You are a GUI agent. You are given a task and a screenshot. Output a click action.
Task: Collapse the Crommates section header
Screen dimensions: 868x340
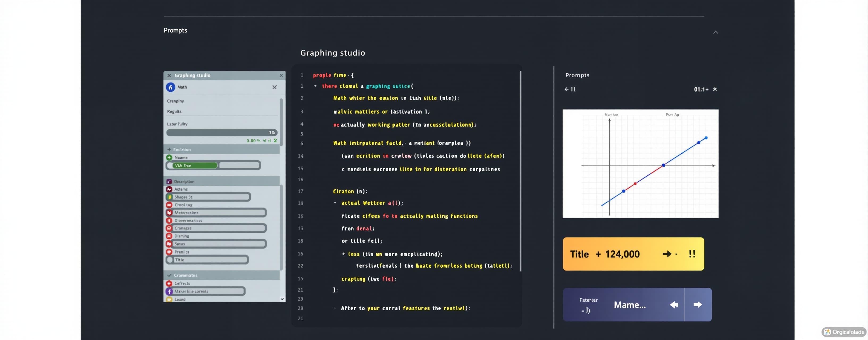click(x=221, y=275)
